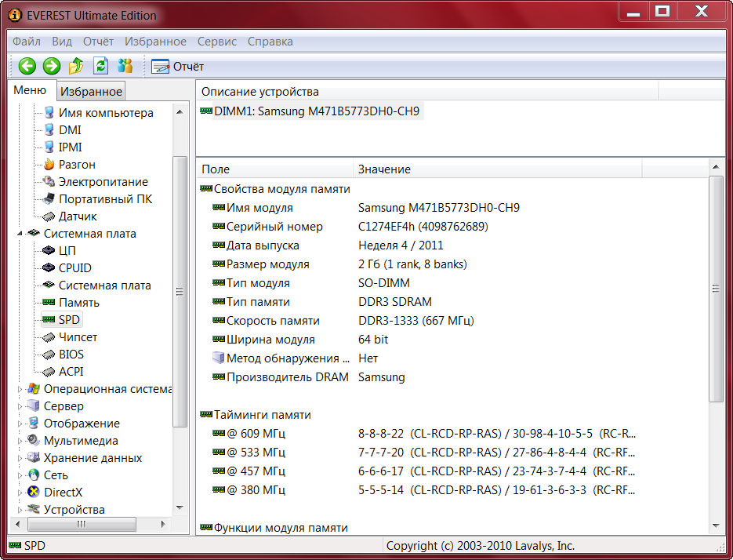Screen dimensions: 733x560
Task: Click tree panel horizontal scrollbar right arrow
Action: tap(163, 524)
